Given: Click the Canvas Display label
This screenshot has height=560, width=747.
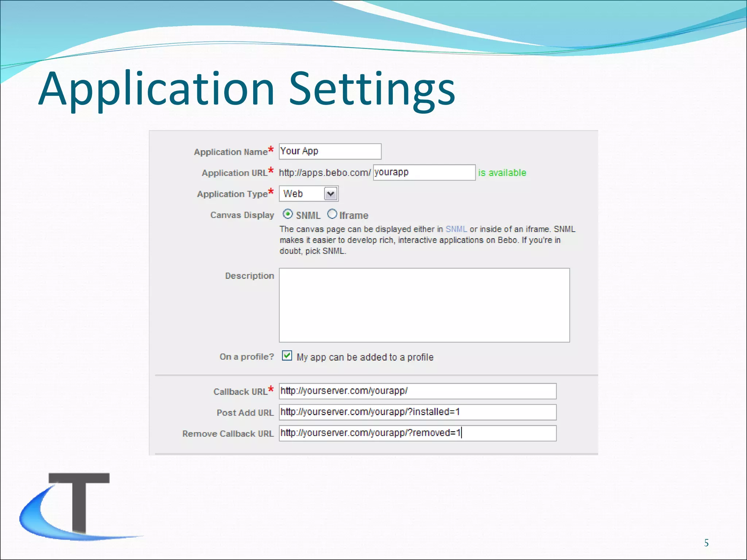Looking at the screenshot, I should coord(242,215).
